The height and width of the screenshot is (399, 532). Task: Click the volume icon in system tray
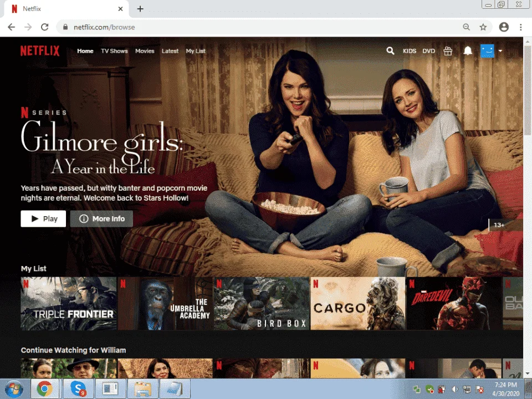tap(454, 389)
